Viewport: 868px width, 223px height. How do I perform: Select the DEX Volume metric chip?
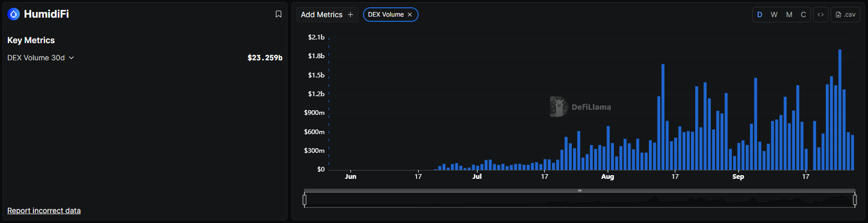(385, 15)
